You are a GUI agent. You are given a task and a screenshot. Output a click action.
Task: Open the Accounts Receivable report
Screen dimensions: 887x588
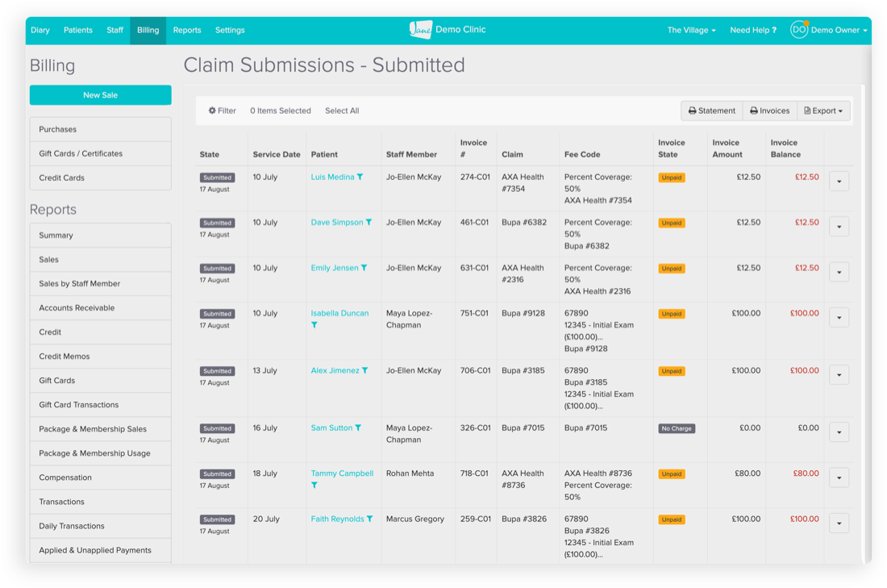point(77,308)
